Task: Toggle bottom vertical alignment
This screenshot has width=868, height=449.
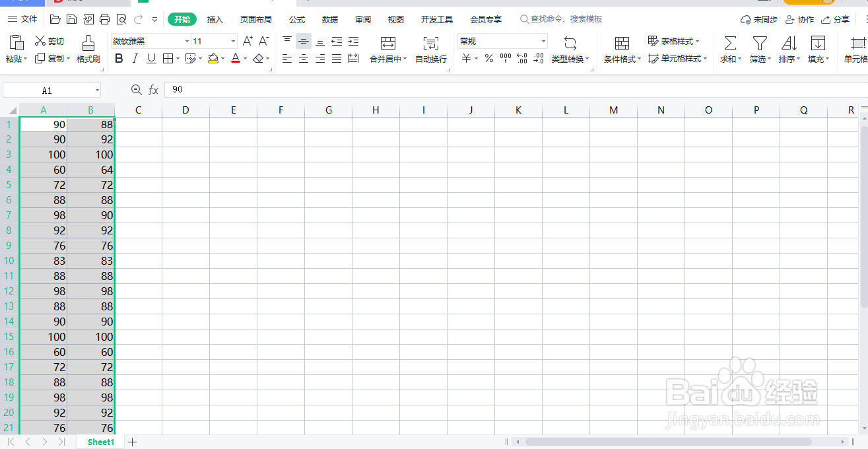Action: click(x=320, y=41)
